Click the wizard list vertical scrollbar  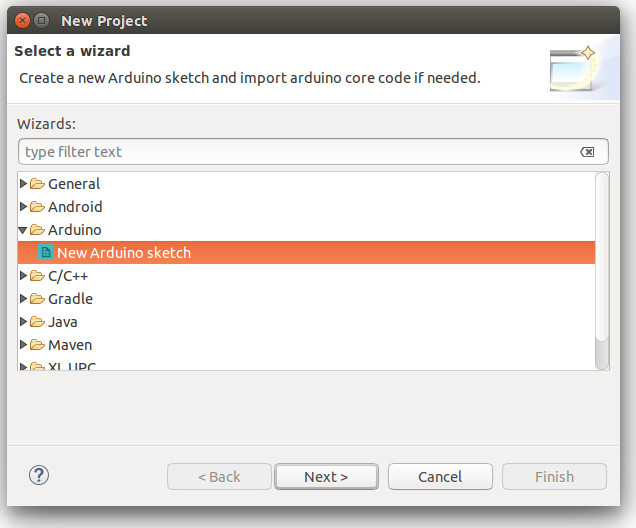(602, 270)
